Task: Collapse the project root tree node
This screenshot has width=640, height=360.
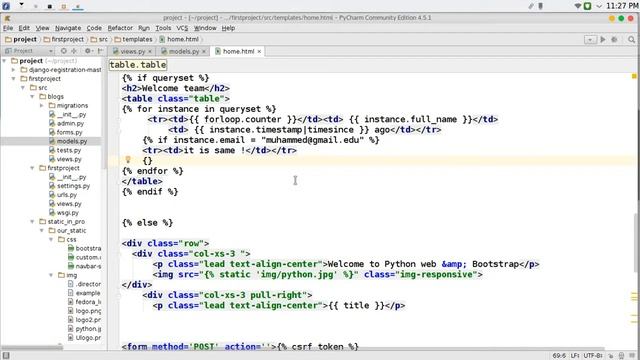Action: click(x=4, y=61)
